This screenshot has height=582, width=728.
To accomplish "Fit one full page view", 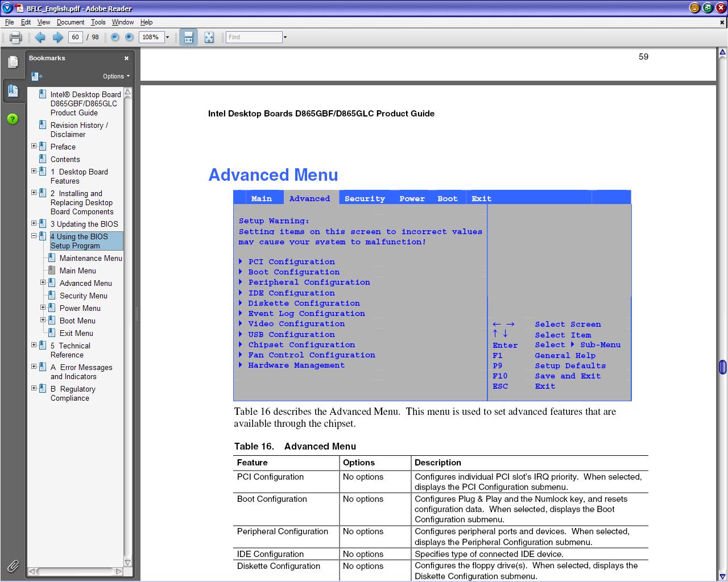I will pos(209,38).
